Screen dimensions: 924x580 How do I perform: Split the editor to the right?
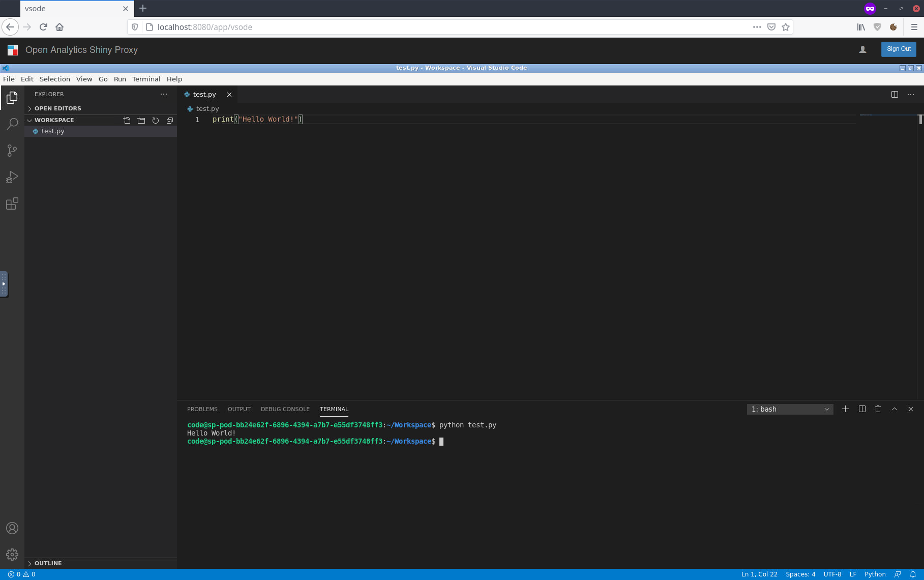coord(895,94)
